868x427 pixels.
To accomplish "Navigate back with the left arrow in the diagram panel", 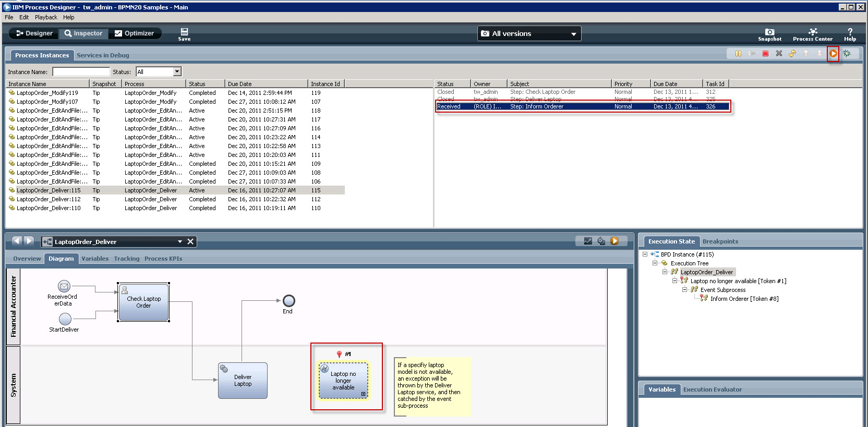I will [x=17, y=241].
